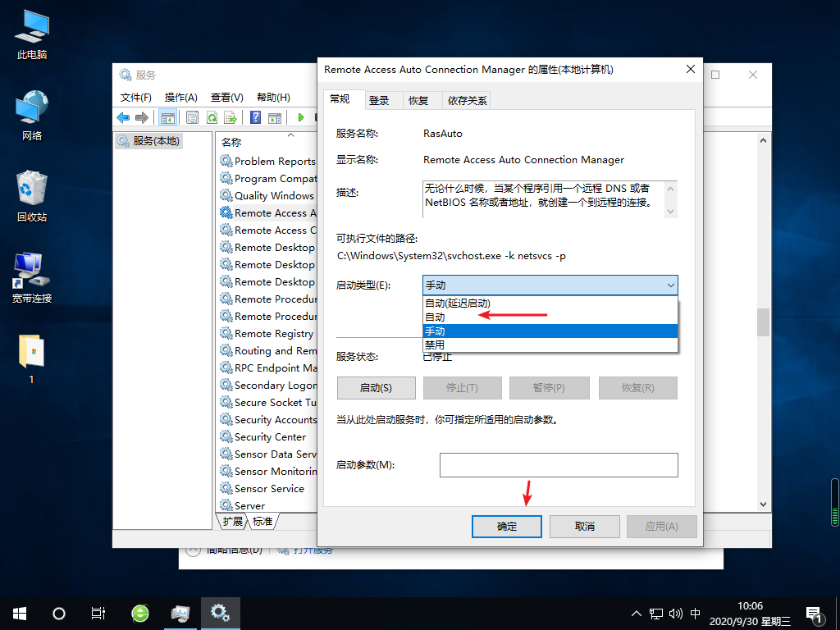840x630 pixels.
Task: Click the back navigation arrow in Services toolbar
Action: point(123,117)
